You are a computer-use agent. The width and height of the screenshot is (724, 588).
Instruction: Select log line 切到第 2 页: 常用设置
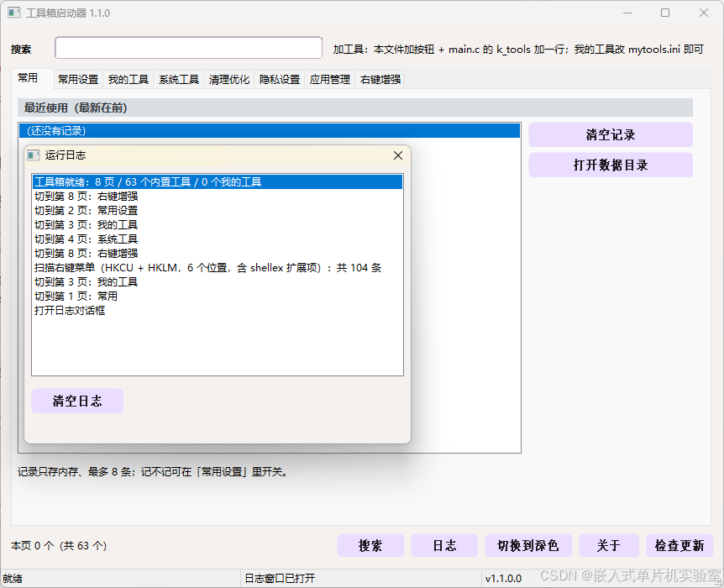pyautogui.click(x=218, y=211)
